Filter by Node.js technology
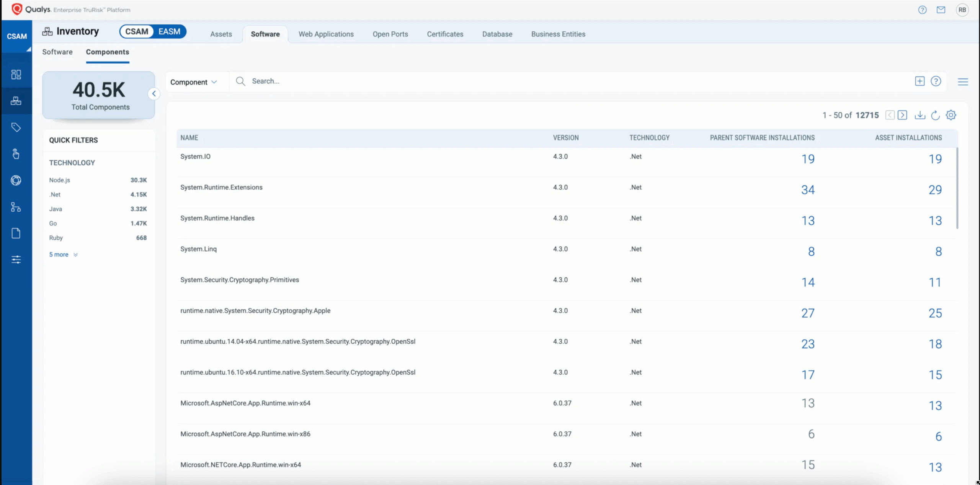 [60, 180]
